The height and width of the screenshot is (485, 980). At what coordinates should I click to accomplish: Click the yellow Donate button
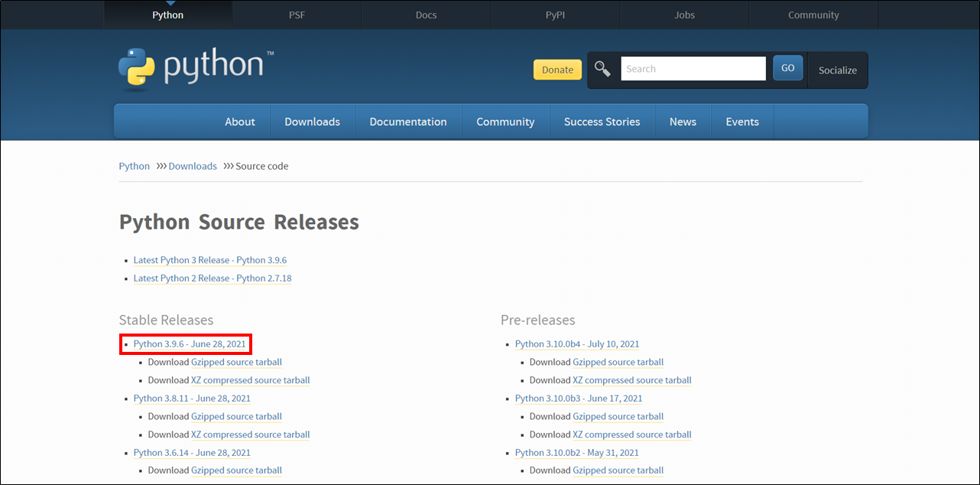(557, 70)
